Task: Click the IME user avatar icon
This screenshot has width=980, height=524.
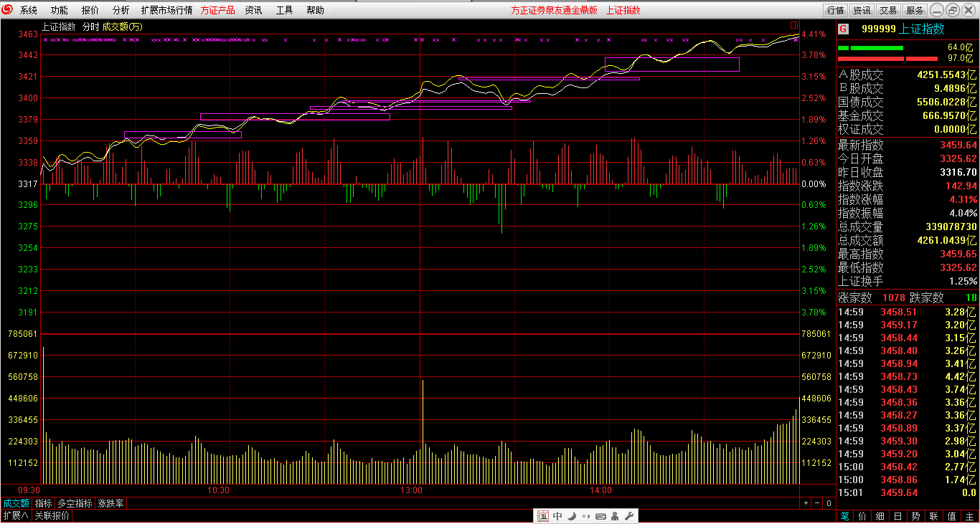Action: 615,516
